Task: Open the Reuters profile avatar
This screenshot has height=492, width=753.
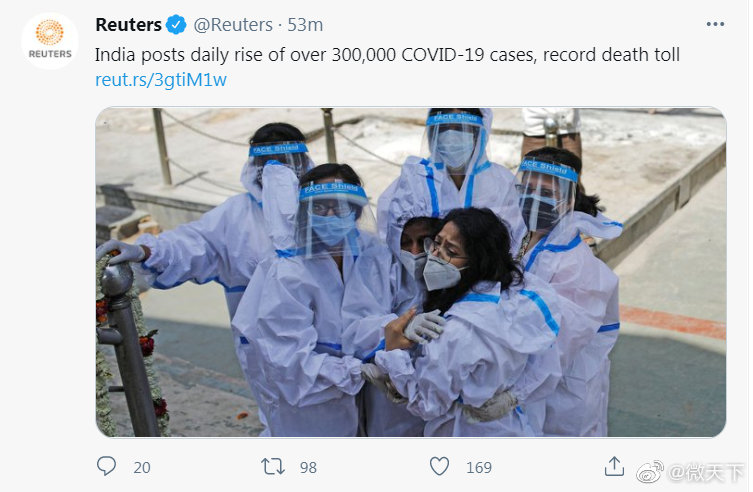Action: pyautogui.click(x=50, y=40)
